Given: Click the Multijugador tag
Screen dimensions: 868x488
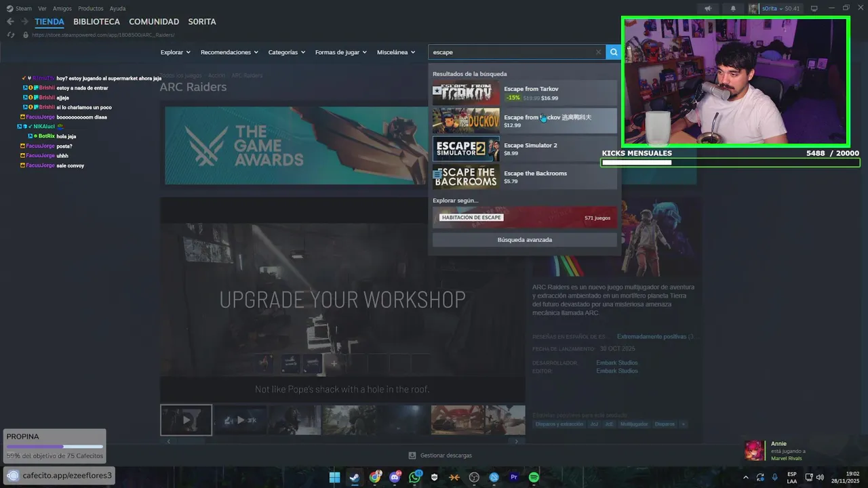Looking at the screenshot, I should [x=634, y=424].
